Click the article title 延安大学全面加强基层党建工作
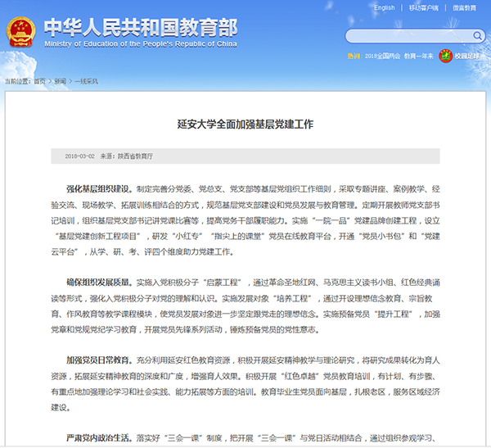This screenshot has width=491, height=448. pos(245,124)
